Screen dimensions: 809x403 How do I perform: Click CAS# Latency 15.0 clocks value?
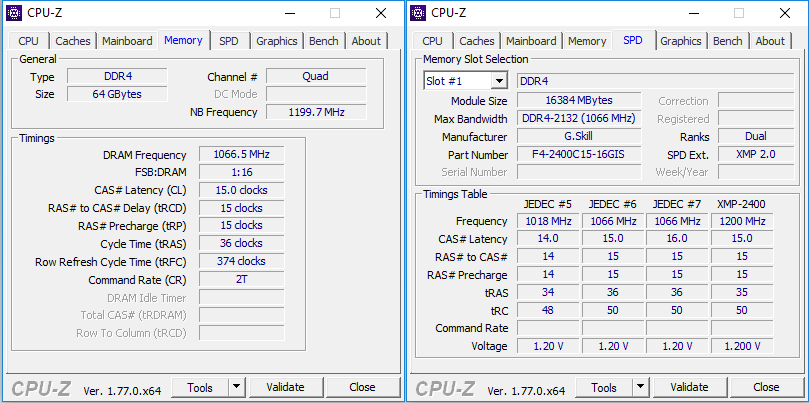(241, 190)
